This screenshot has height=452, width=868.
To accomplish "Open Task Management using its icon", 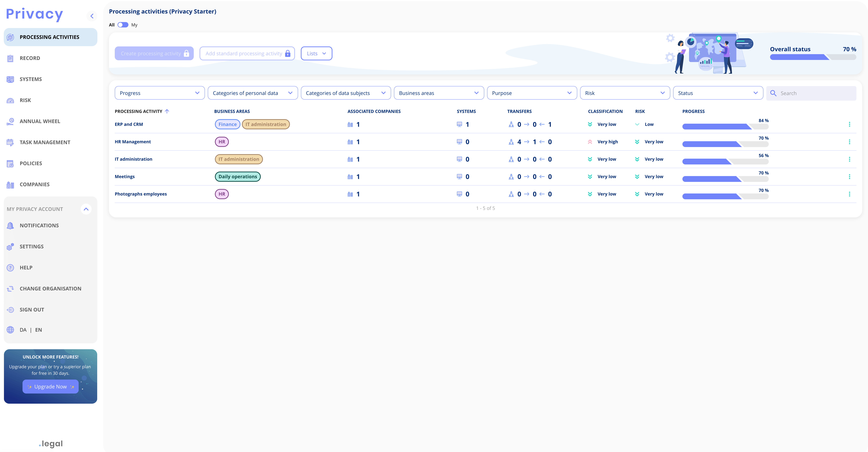I will [x=10, y=142].
